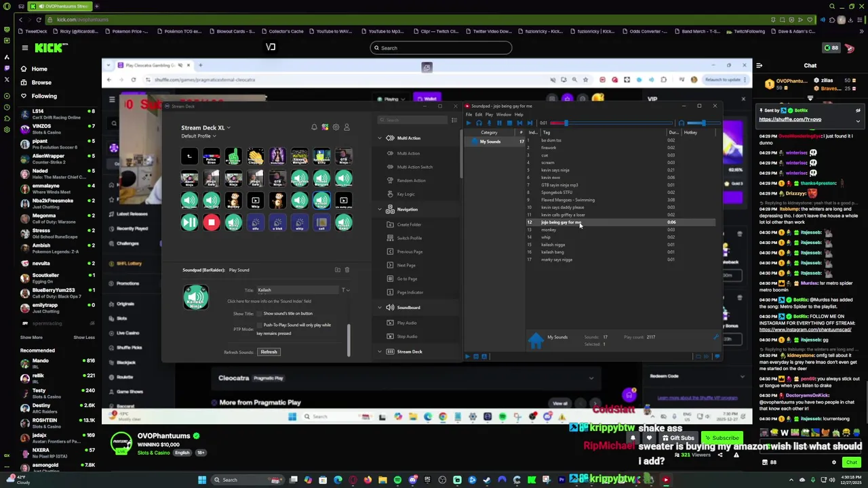Open Stream Deck settings gear icon

[x=336, y=127]
